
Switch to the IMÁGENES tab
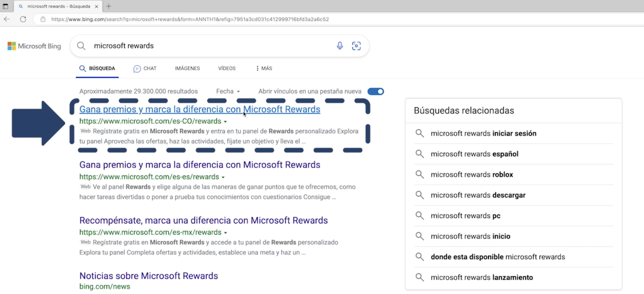pos(187,68)
